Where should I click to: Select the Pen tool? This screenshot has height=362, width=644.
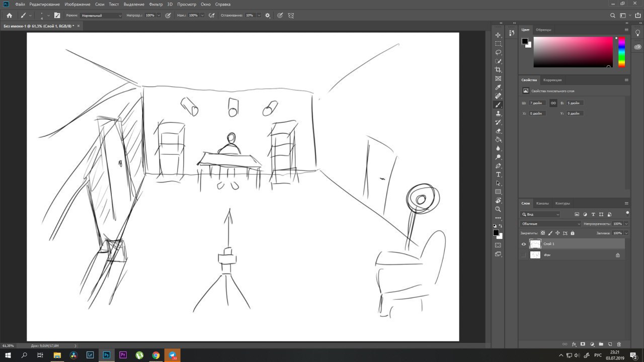tap(498, 166)
